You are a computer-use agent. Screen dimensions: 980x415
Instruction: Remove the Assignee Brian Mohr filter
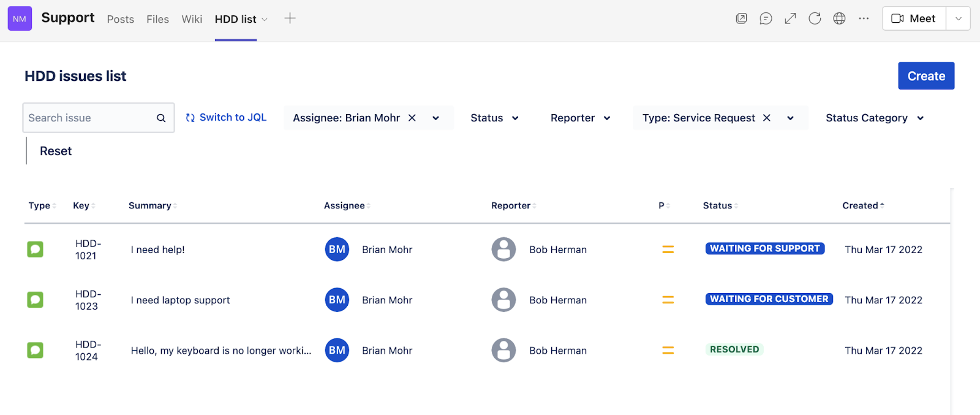click(x=412, y=118)
